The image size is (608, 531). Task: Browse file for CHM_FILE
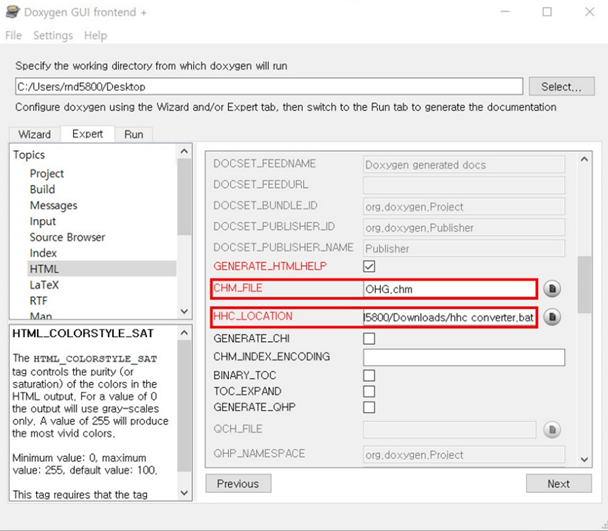(x=552, y=289)
